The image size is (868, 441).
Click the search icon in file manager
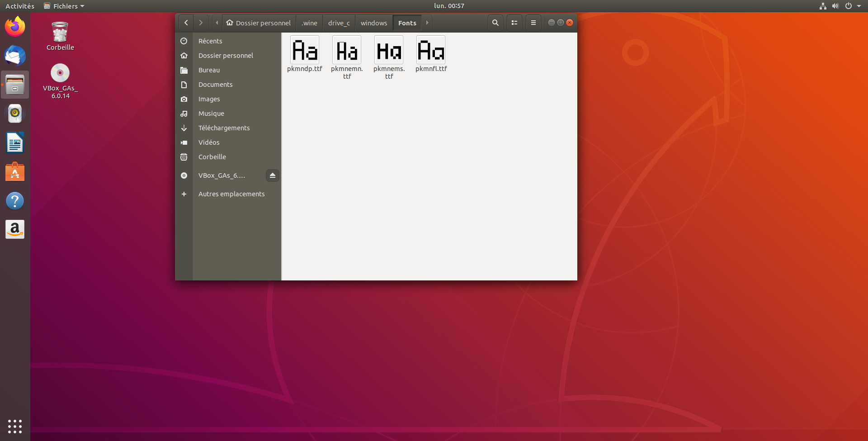point(495,23)
